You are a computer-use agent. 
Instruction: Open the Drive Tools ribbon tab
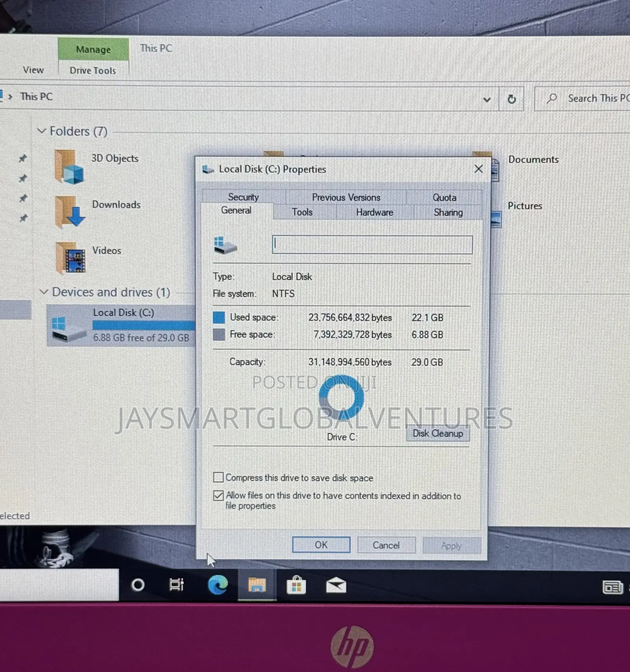93,70
